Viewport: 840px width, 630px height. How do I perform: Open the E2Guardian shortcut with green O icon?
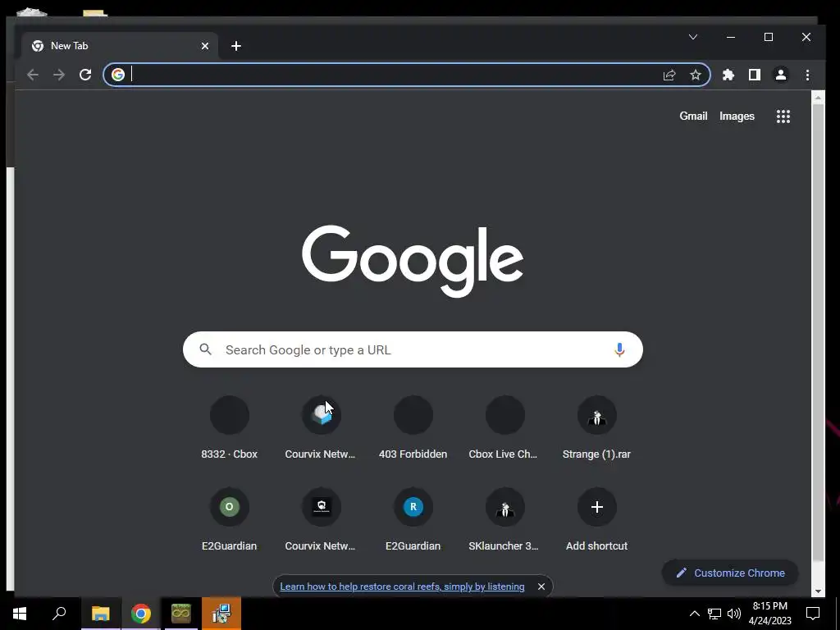230,519
